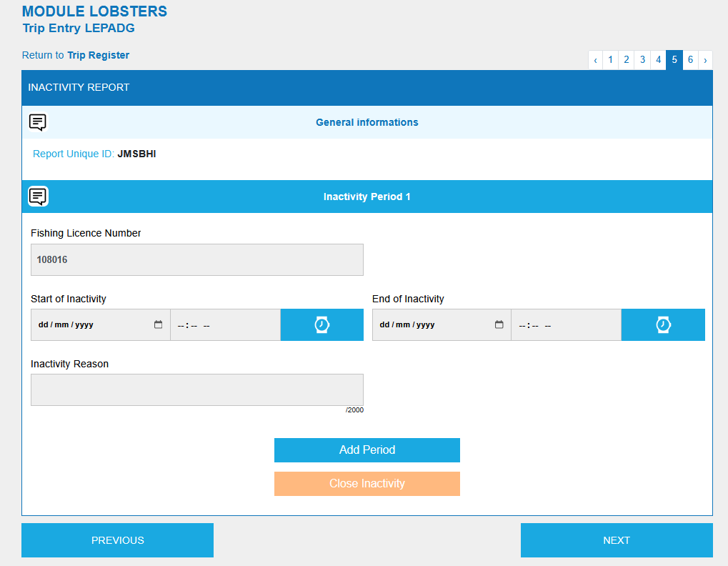Click the General informations comment icon
Image resolution: width=728 pixels, height=566 pixels.
pos(38,122)
